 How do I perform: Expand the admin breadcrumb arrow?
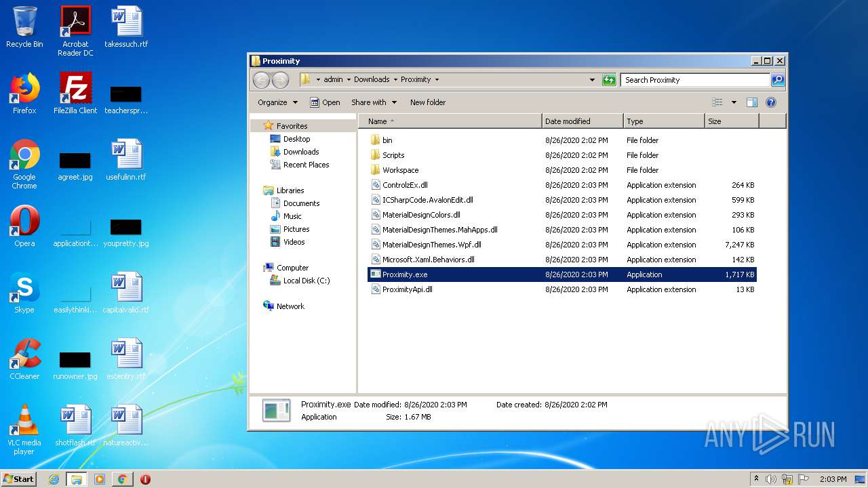point(349,80)
